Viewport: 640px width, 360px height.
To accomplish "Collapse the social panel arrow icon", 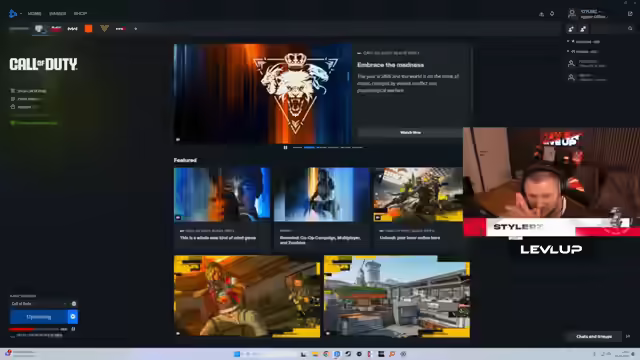I will [628, 337].
